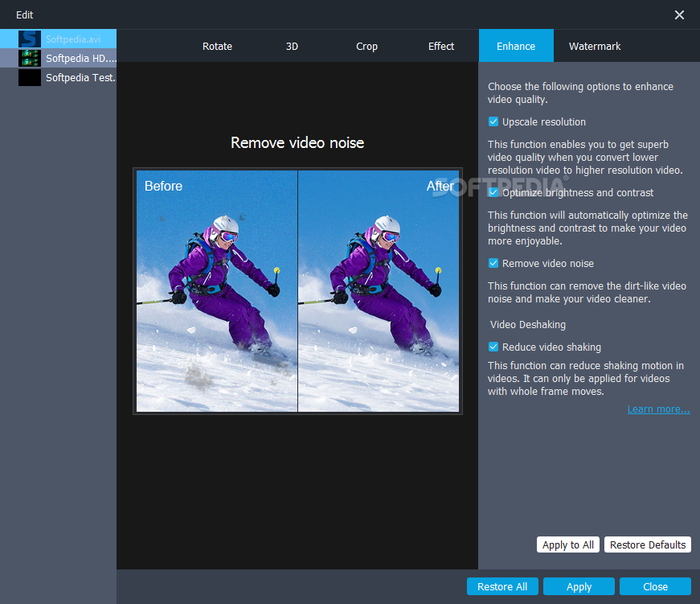Click Restore Defaults button
The width and height of the screenshot is (700, 604).
click(x=648, y=544)
